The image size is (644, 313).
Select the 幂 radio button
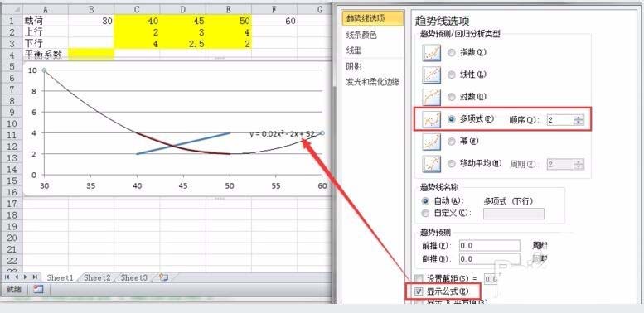point(452,142)
